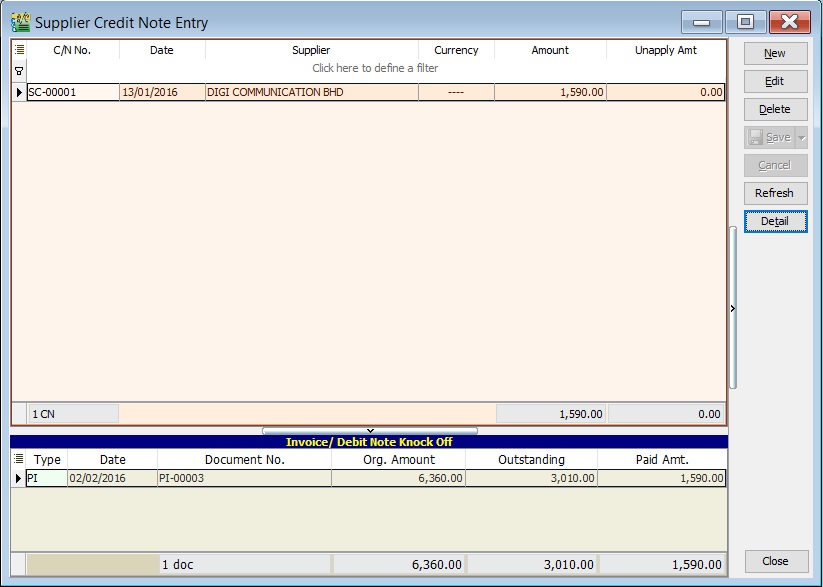
Task: Click the Supplier Credit Note Entry title bar icon
Action: (x=21, y=20)
